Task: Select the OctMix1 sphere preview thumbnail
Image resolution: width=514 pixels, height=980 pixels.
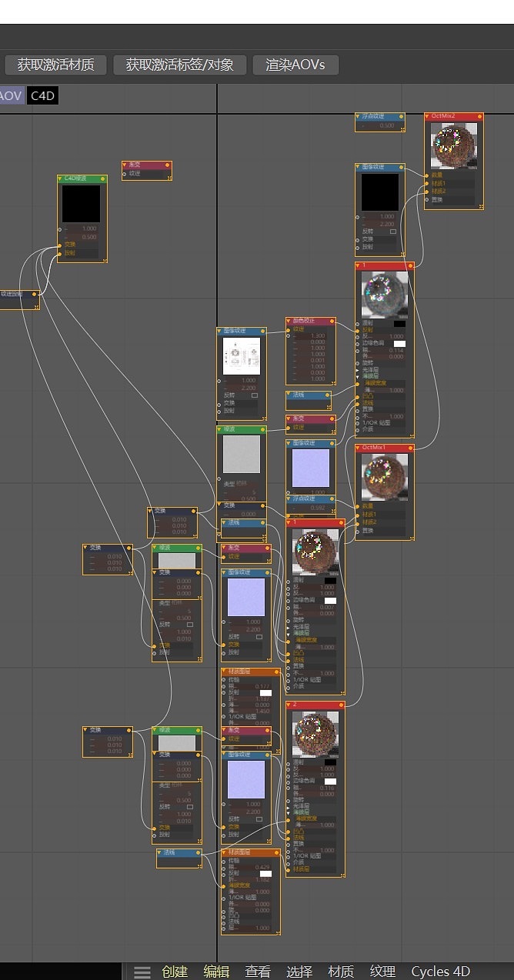Action: [x=384, y=478]
